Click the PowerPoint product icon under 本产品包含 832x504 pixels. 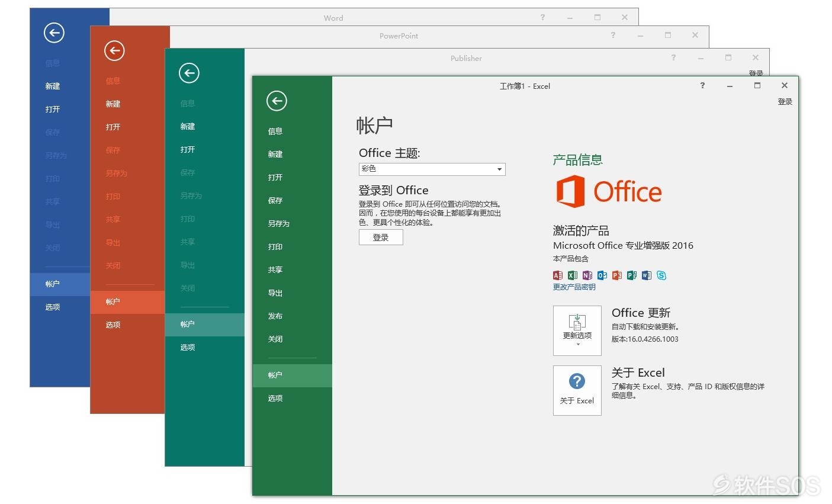[x=617, y=275]
